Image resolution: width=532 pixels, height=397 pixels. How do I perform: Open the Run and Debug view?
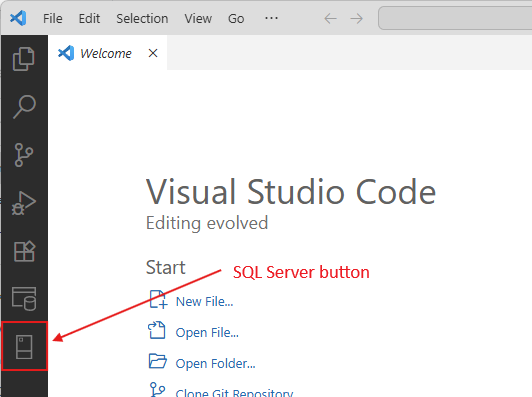tap(24, 203)
